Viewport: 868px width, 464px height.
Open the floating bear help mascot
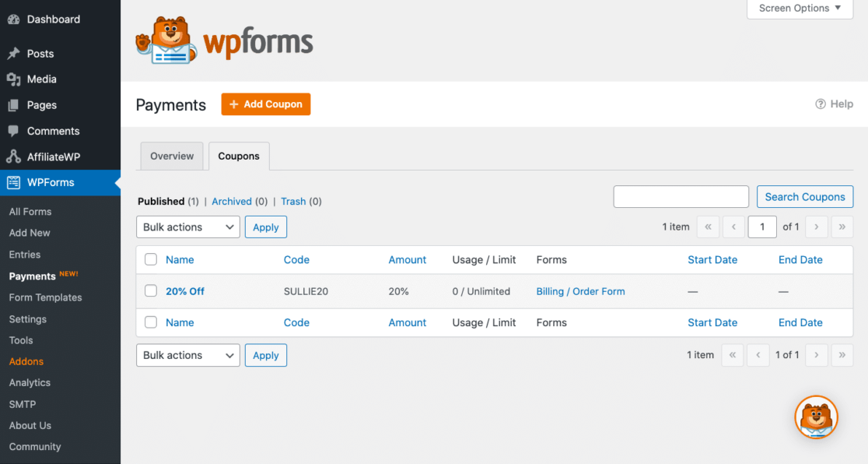pyautogui.click(x=816, y=417)
